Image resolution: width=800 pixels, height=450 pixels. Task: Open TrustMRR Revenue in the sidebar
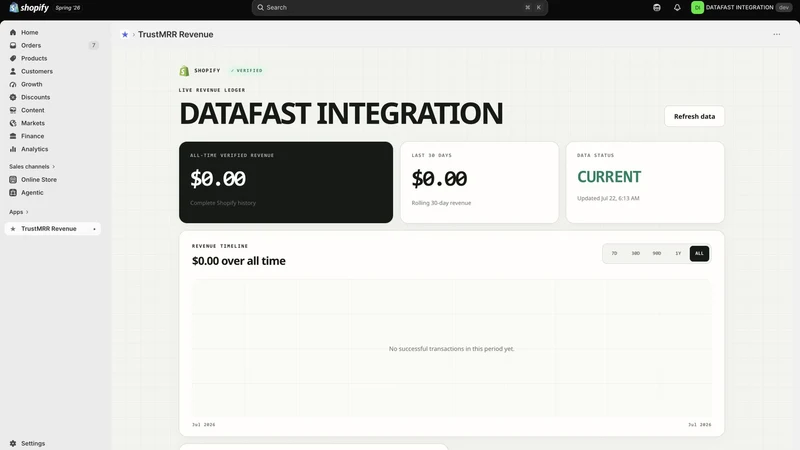tap(53, 229)
